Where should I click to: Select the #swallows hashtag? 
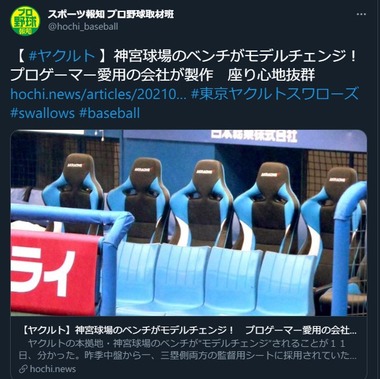point(42,113)
